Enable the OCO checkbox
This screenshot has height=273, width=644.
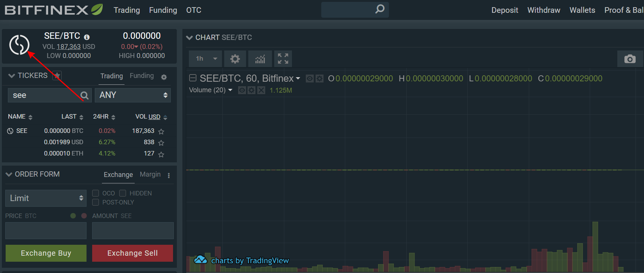click(96, 193)
